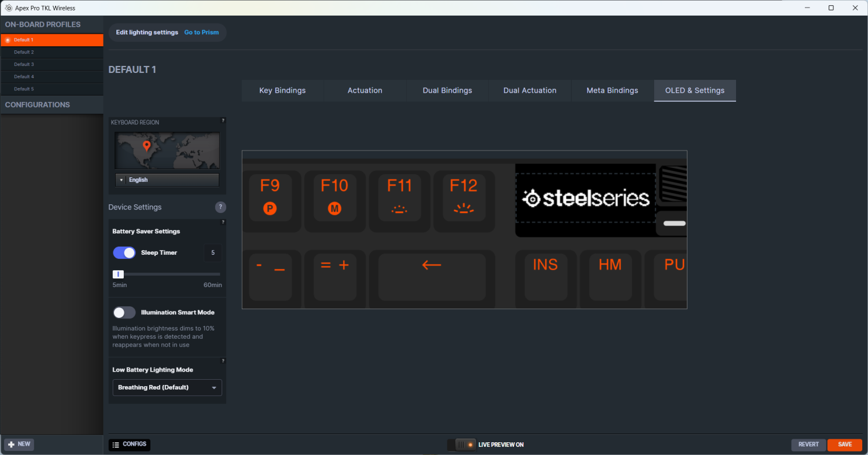Click the plus icon on NEW button
This screenshot has width=868, height=455.
[11, 444]
